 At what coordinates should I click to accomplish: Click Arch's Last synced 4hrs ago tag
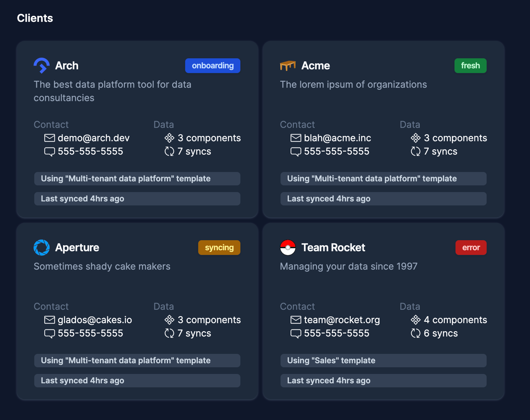point(137,199)
